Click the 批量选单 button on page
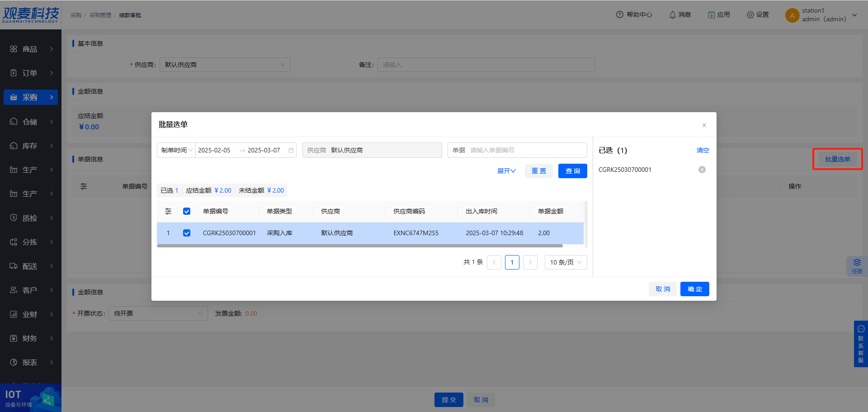Viewport: 868px width, 412px height. [838, 159]
